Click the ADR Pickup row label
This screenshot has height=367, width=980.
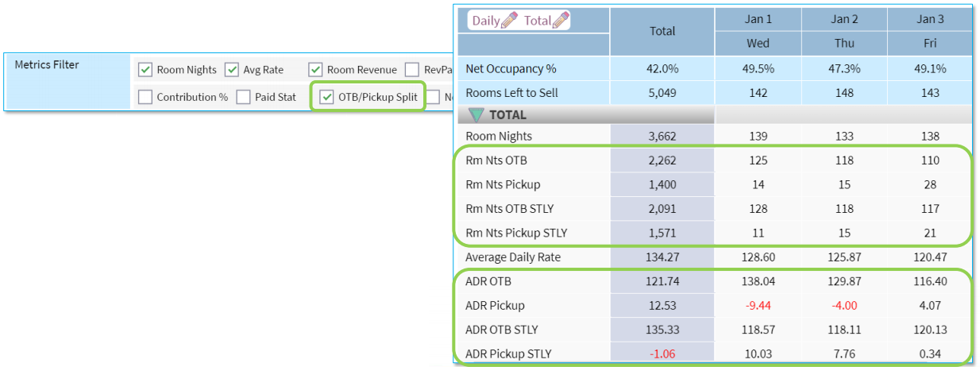495,305
